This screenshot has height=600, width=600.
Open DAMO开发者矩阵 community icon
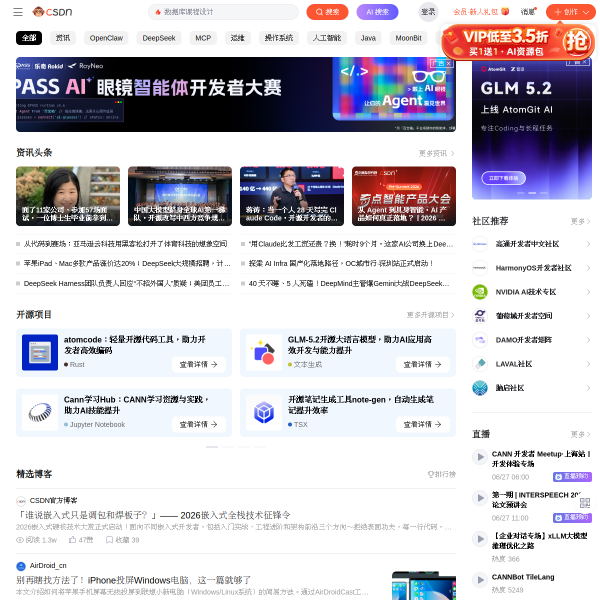[480, 340]
